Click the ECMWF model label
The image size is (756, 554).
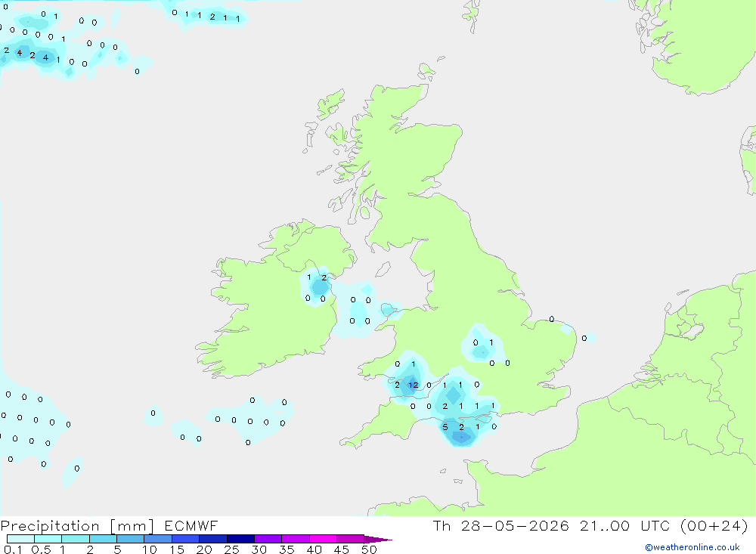tap(191, 525)
